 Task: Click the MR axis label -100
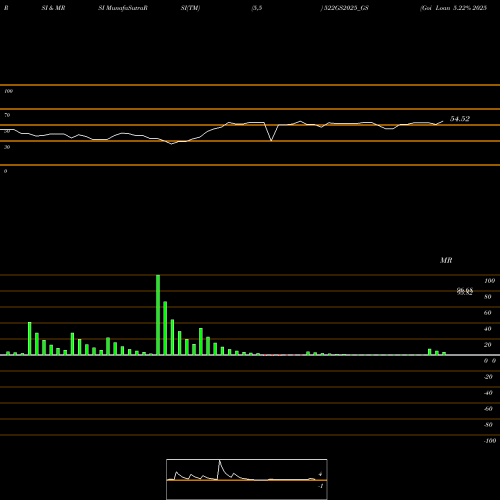(x=490, y=441)
